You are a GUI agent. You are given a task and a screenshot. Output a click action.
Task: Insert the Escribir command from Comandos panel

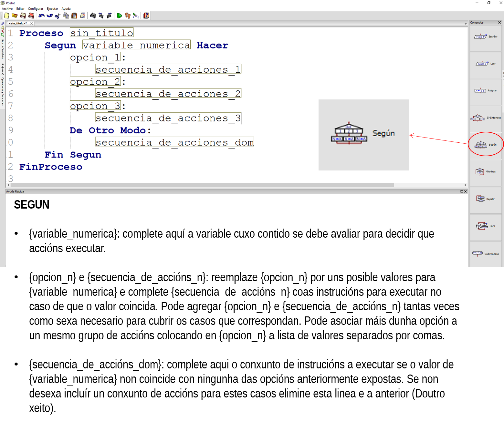(486, 37)
